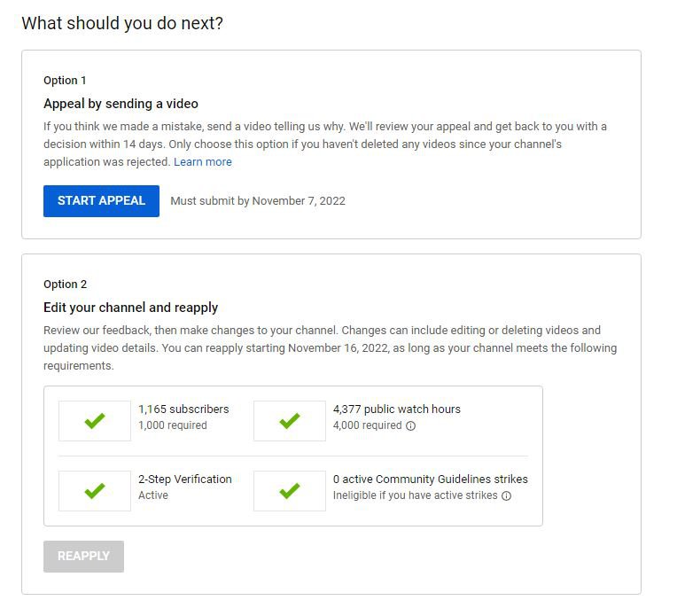Click the 'Option 1' label
The image size is (677, 616).
click(65, 81)
